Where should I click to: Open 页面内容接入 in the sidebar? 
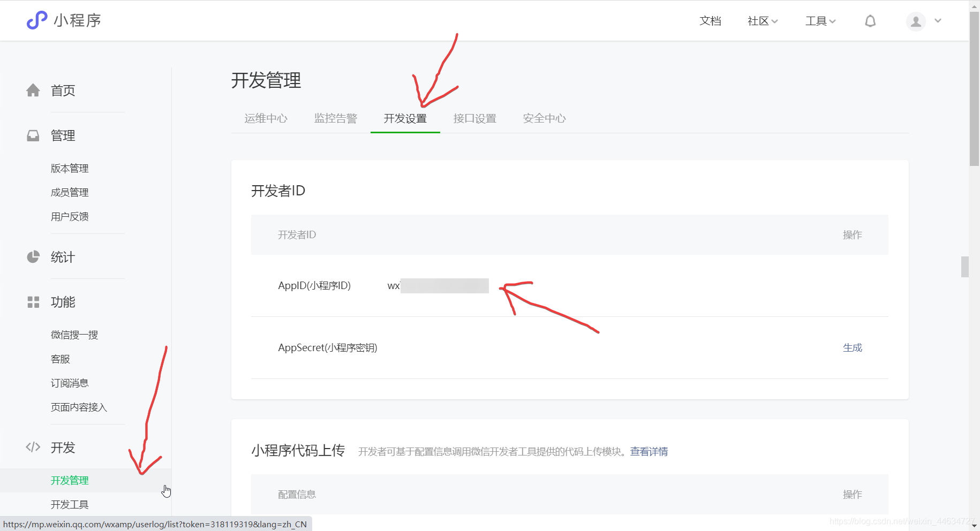coord(79,407)
